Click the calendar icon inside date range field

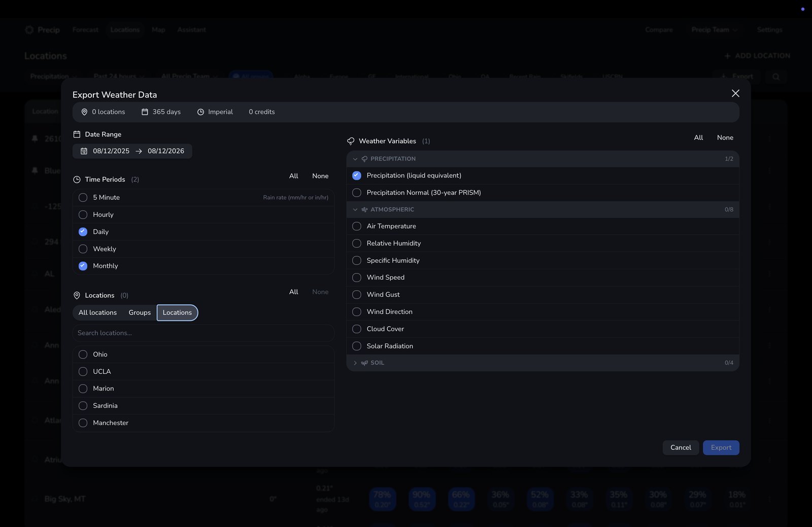[x=84, y=151]
